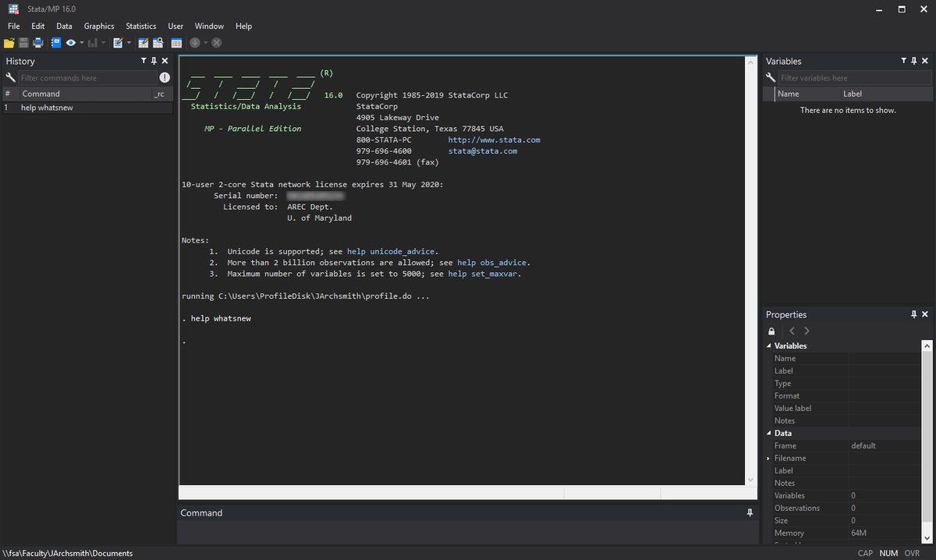Toggle the History errors exclamation icon
936x560 pixels.
[x=165, y=77]
